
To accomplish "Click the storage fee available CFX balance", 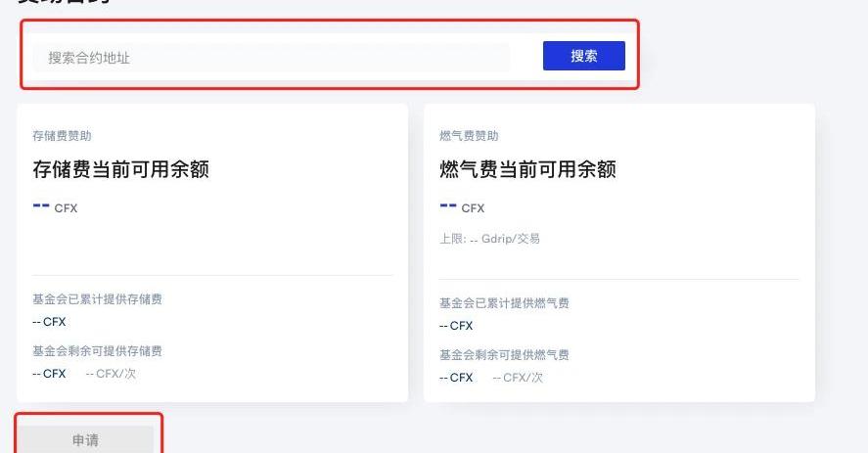I will point(55,206).
